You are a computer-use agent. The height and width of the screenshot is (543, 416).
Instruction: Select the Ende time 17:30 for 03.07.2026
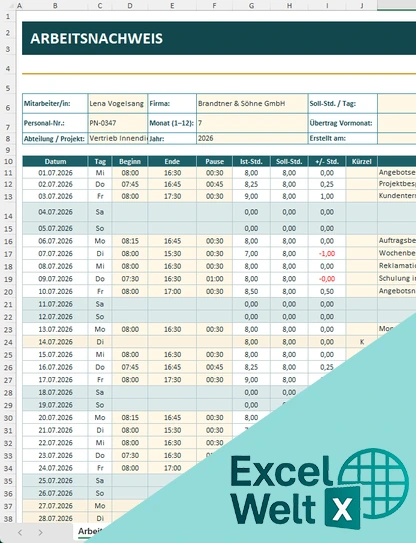(x=172, y=196)
